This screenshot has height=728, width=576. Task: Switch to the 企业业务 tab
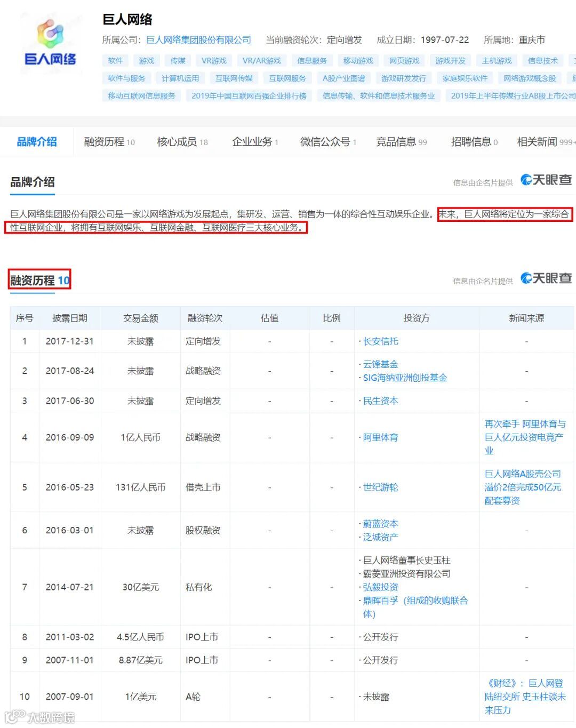255,142
